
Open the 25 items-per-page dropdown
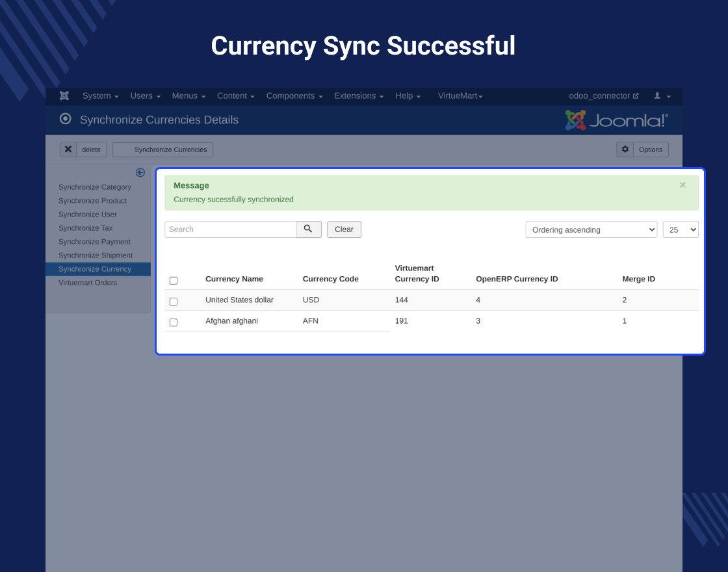click(681, 229)
